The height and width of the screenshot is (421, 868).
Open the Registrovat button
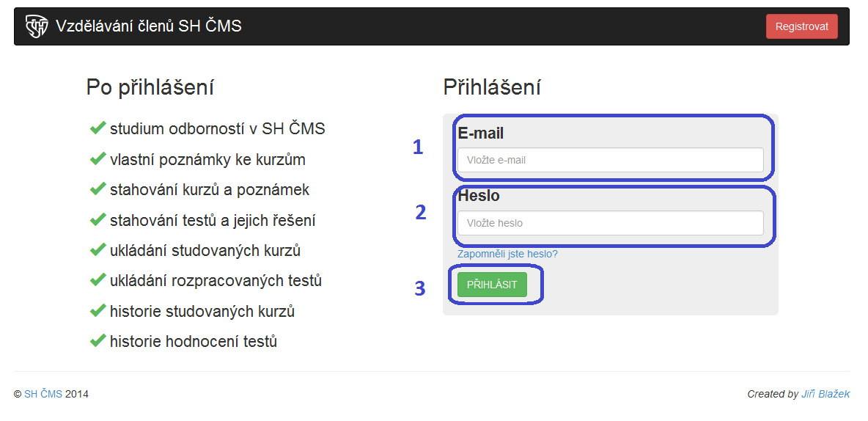[x=801, y=26]
